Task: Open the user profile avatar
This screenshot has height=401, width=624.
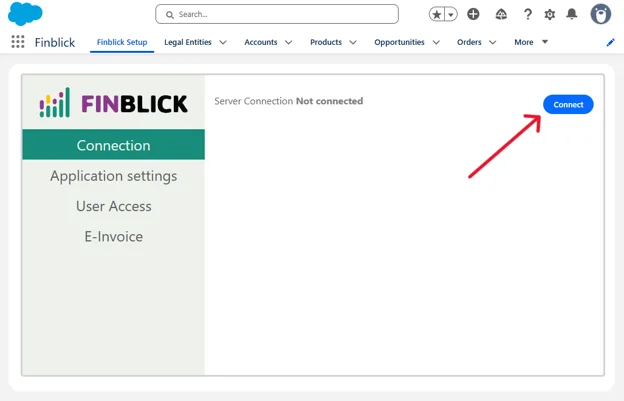Action: [601, 14]
